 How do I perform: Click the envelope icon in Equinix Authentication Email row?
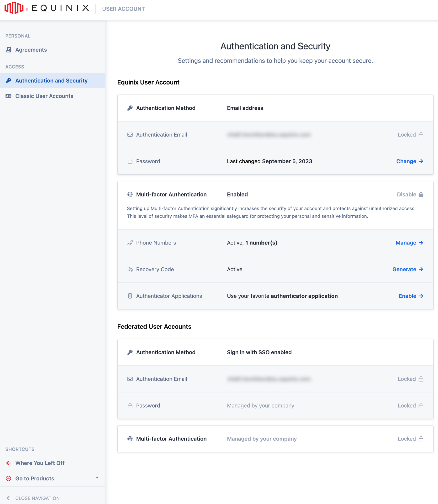pos(130,135)
